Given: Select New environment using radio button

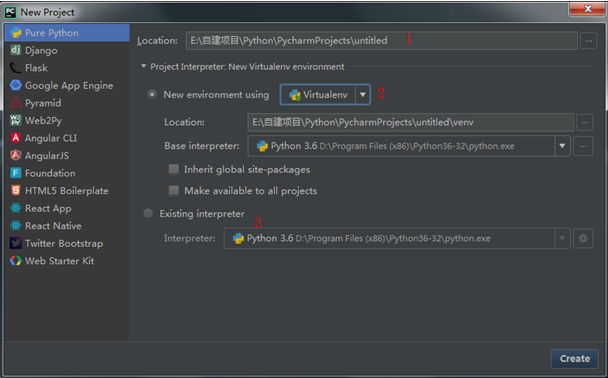Looking at the screenshot, I should pyautogui.click(x=152, y=94).
